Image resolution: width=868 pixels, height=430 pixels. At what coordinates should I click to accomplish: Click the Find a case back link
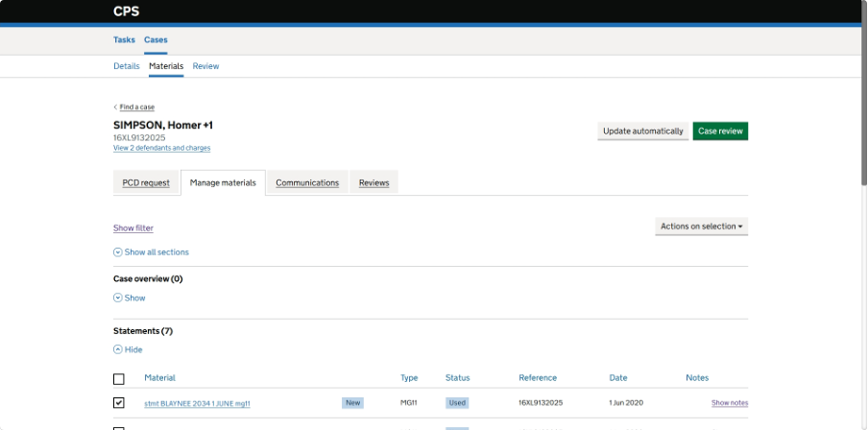136,107
